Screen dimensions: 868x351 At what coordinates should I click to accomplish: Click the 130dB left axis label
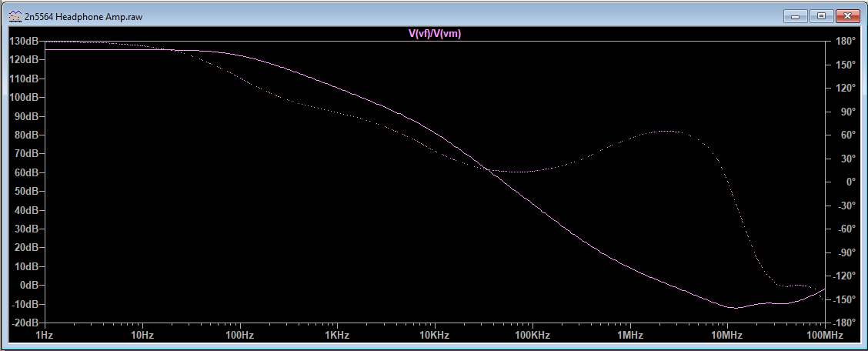coord(24,41)
